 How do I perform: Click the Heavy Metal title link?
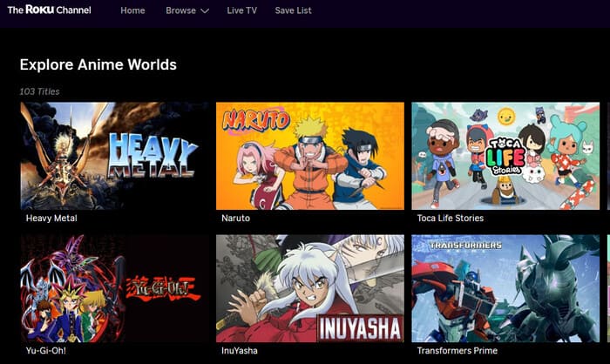pos(51,219)
